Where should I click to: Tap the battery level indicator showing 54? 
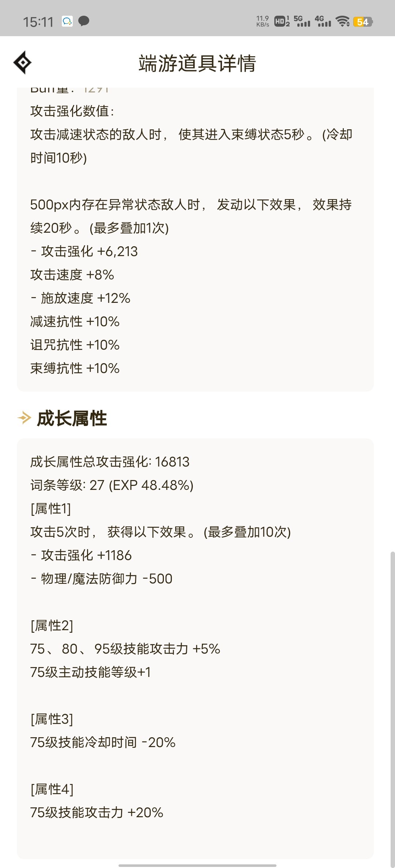pyautogui.click(x=362, y=21)
